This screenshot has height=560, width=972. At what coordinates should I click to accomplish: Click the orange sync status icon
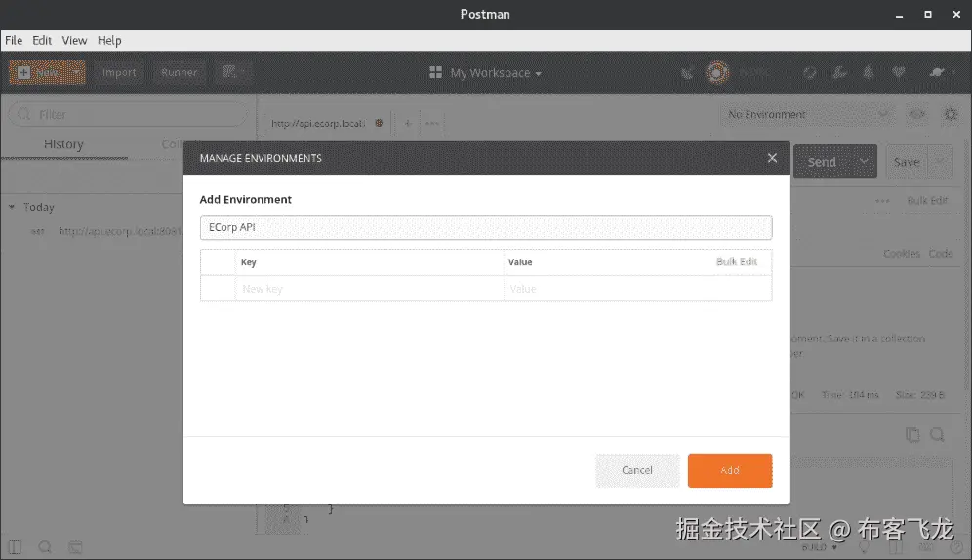pyautogui.click(x=717, y=72)
